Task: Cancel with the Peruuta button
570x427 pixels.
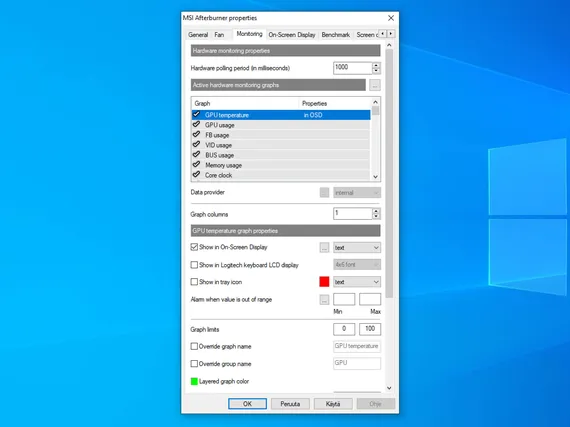Action: [290, 404]
